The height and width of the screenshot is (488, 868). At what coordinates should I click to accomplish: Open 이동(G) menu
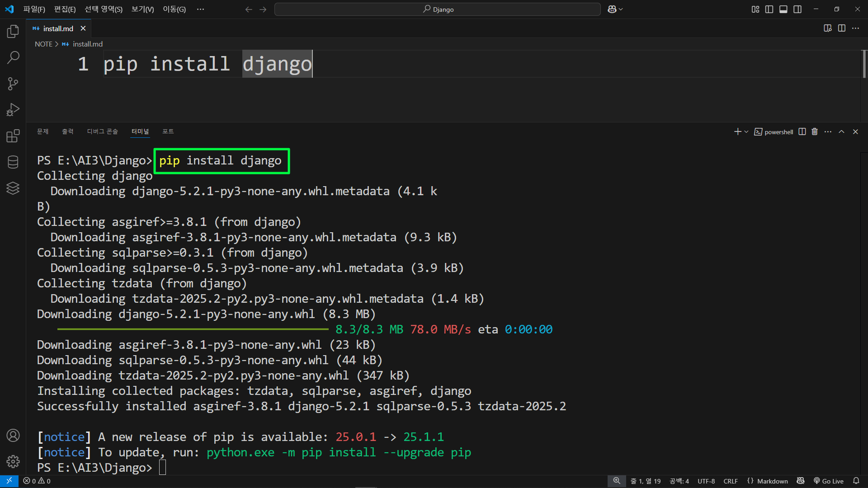coord(175,9)
